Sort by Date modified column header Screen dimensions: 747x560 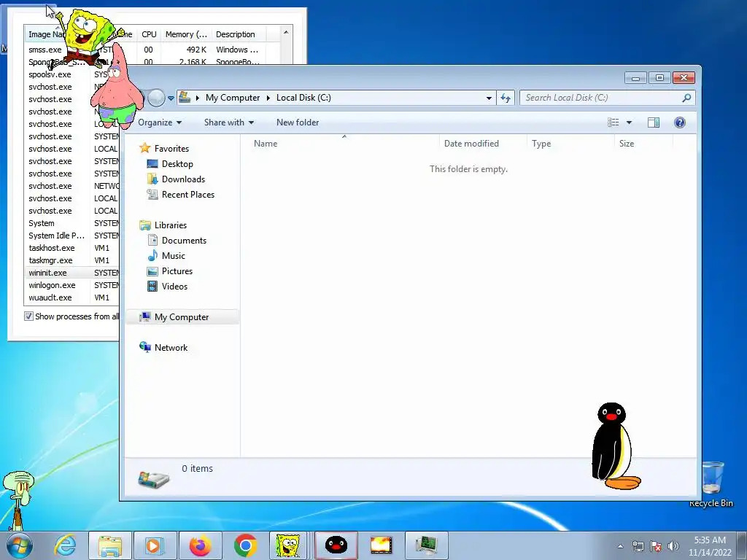tap(483, 144)
